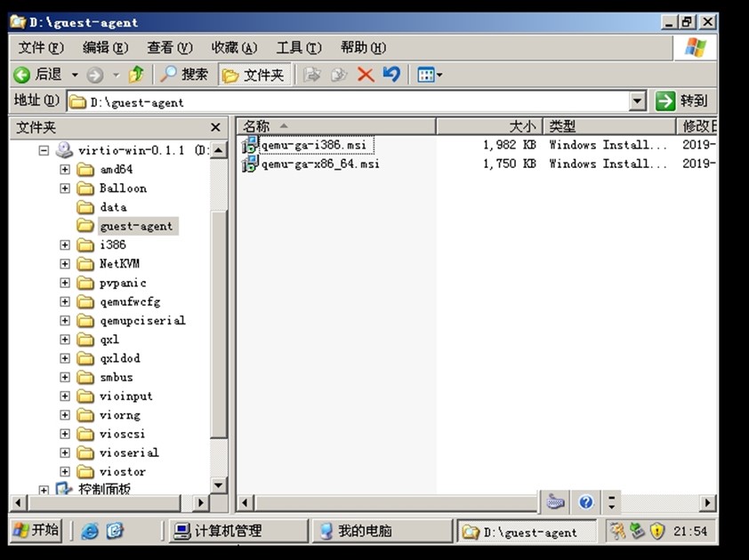This screenshot has width=749, height=560.
Task: Open the address bar dropdown
Action: click(637, 101)
